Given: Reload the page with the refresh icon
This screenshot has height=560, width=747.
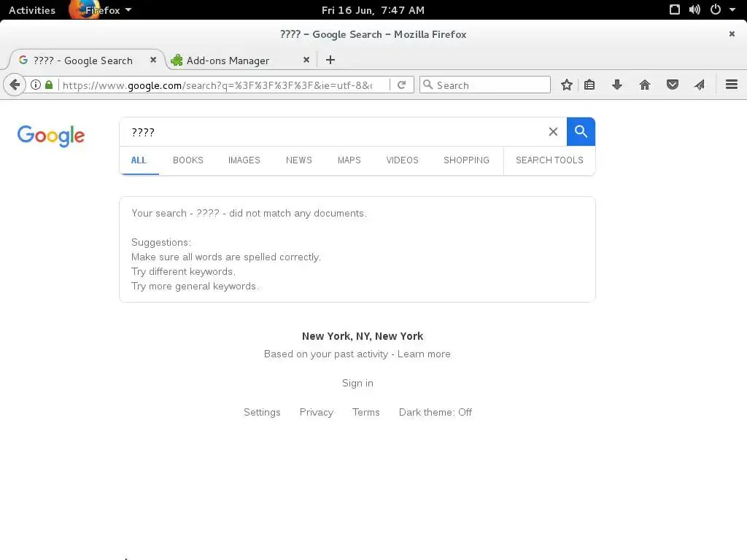Looking at the screenshot, I should [402, 85].
